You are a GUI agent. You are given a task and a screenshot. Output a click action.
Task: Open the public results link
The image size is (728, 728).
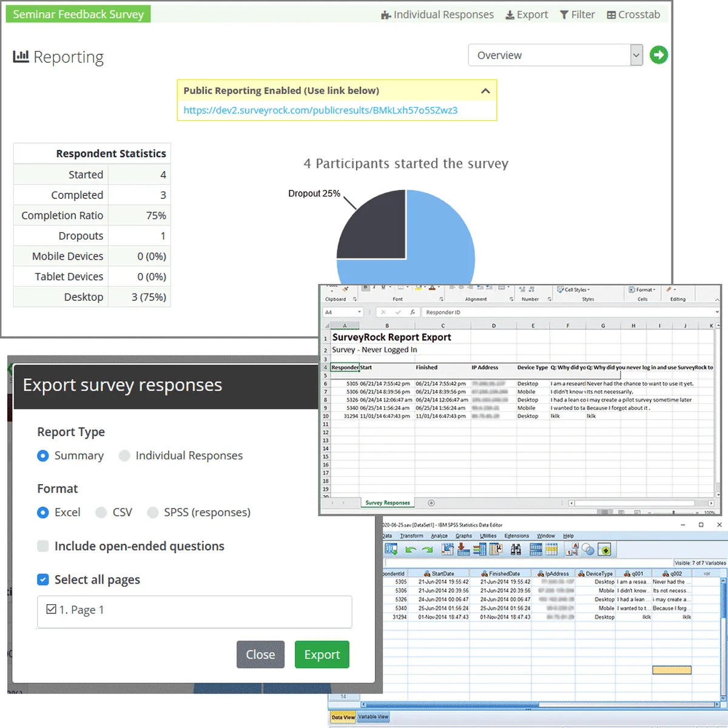click(x=320, y=110)
